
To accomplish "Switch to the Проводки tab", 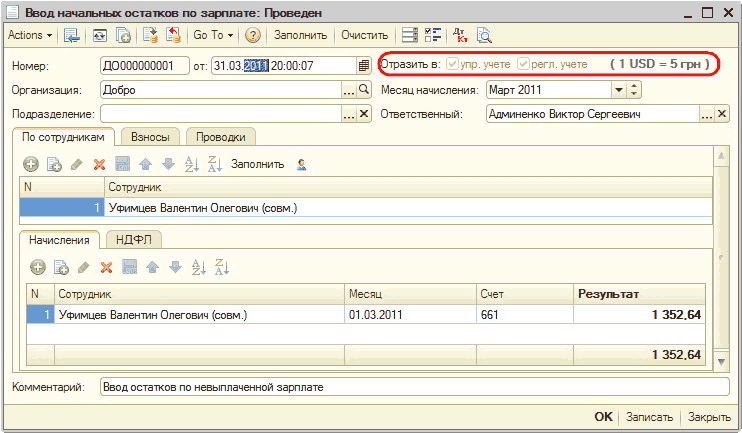I will pos(221,137).
